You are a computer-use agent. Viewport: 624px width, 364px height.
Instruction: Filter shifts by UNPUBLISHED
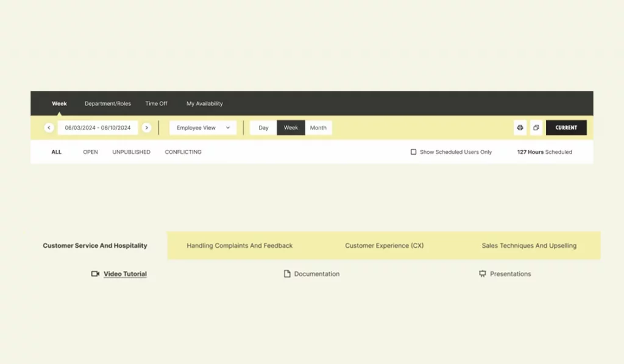tap(131, 152)
